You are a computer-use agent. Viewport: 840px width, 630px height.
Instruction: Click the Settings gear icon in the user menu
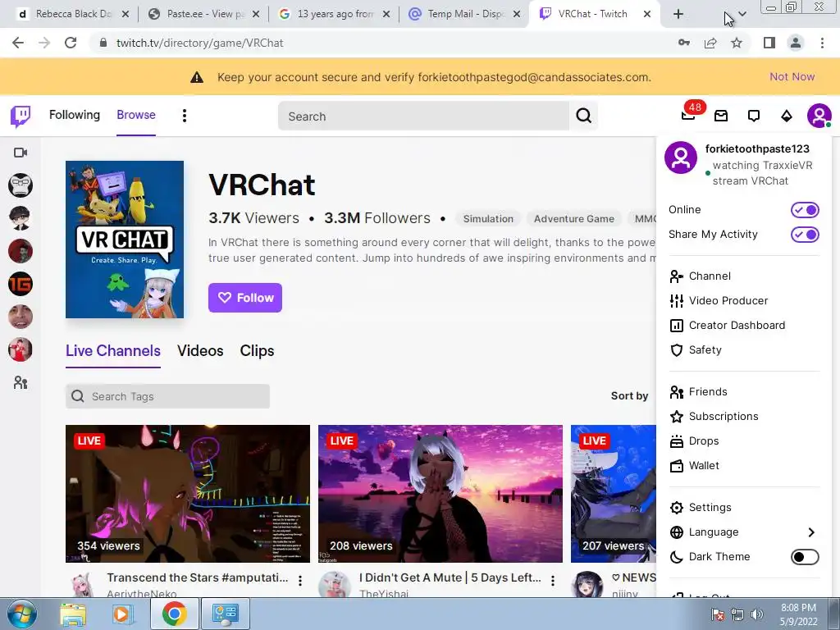point(677,507)
